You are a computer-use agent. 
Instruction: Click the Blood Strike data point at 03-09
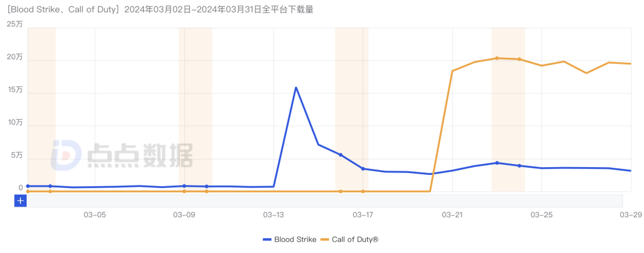184,186
